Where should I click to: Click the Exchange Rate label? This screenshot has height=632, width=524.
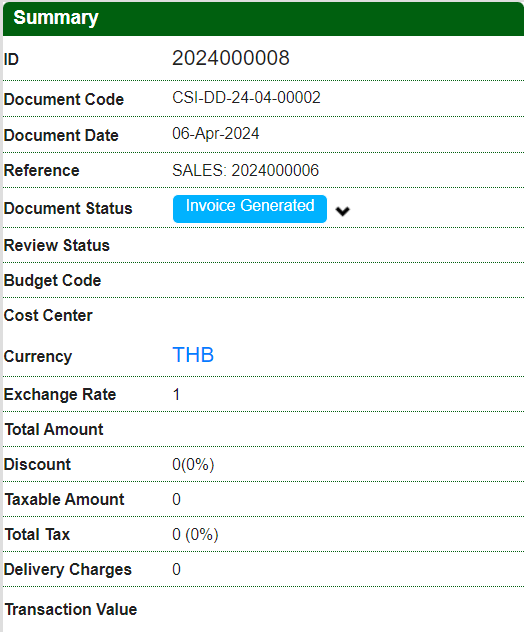[x=60, y=394]
